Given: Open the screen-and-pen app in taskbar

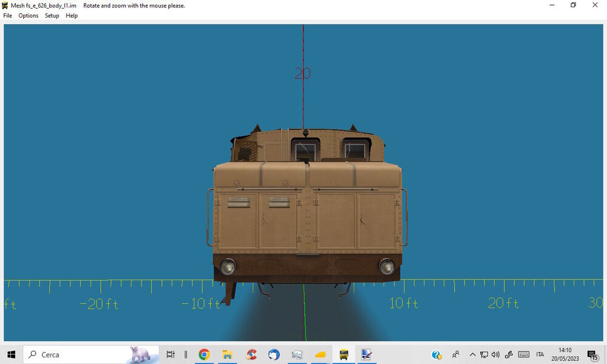Looking at the screenshot, I should coord(366,354).
